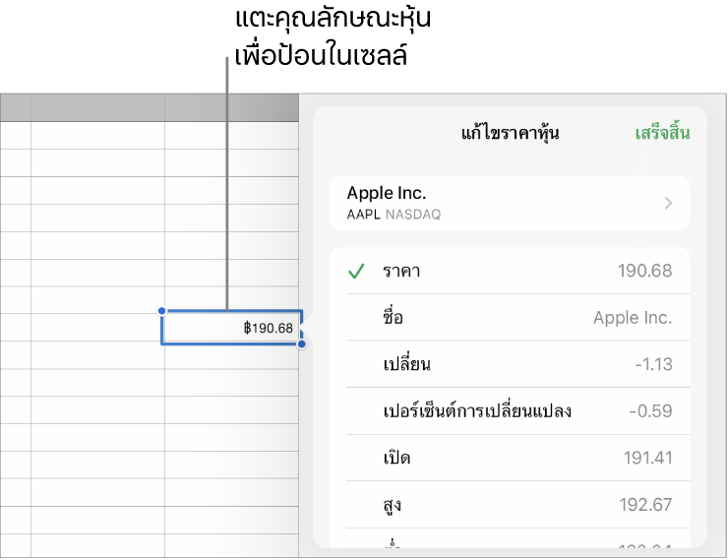This screenshot has height=560, width=728.
Task: Click the value 192.67 in สูง row
Action: click(645, 505)
